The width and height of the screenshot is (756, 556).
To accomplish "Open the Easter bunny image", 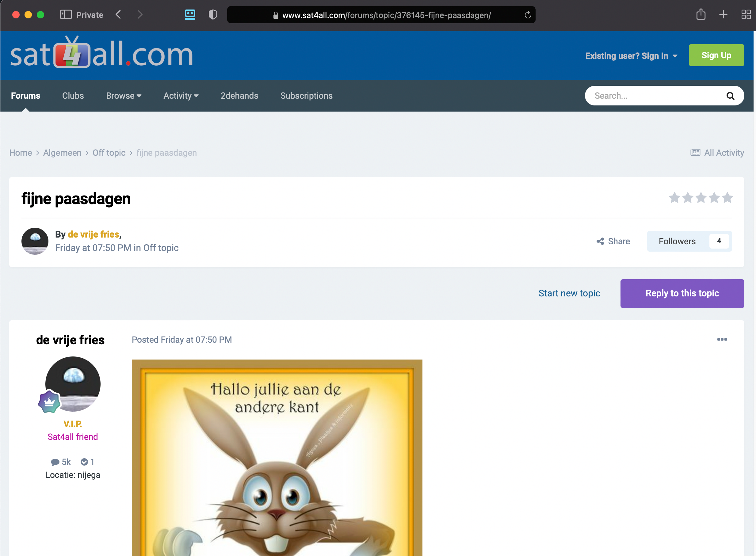I will [277, 458].
